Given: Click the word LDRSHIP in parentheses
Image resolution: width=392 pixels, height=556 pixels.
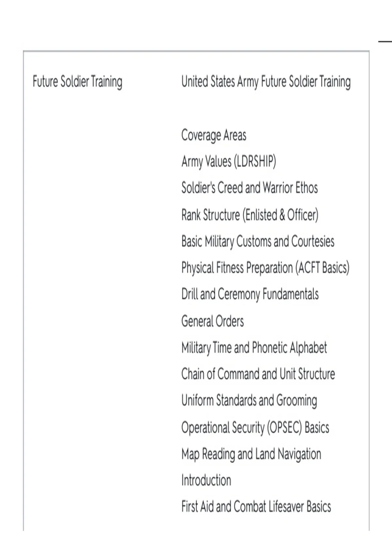Looking at the screenshot, I should [x=254, y=162].
